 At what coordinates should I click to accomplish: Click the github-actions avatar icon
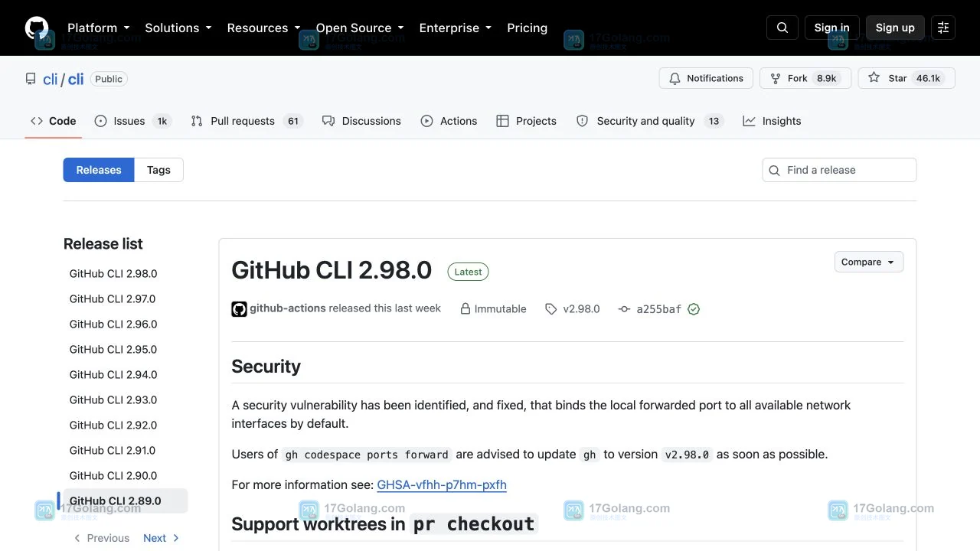tap(239, 309)
